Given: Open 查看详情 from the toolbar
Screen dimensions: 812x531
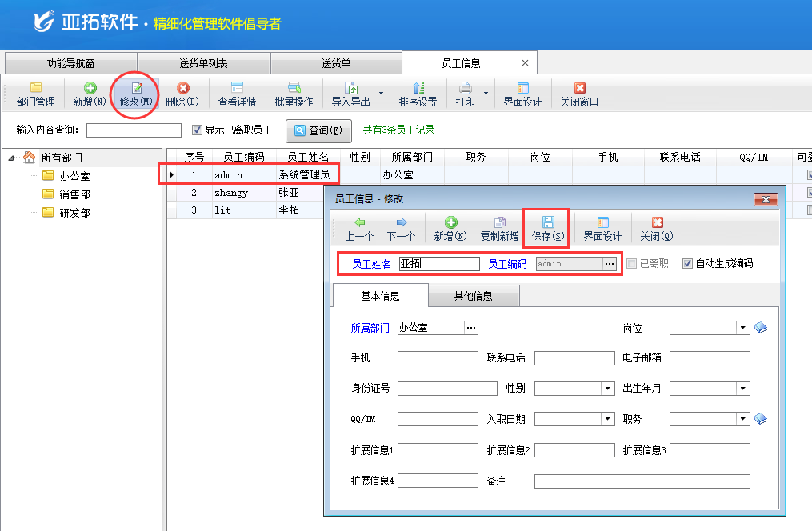Looking at the screenshot, I should tap(237, 94).
